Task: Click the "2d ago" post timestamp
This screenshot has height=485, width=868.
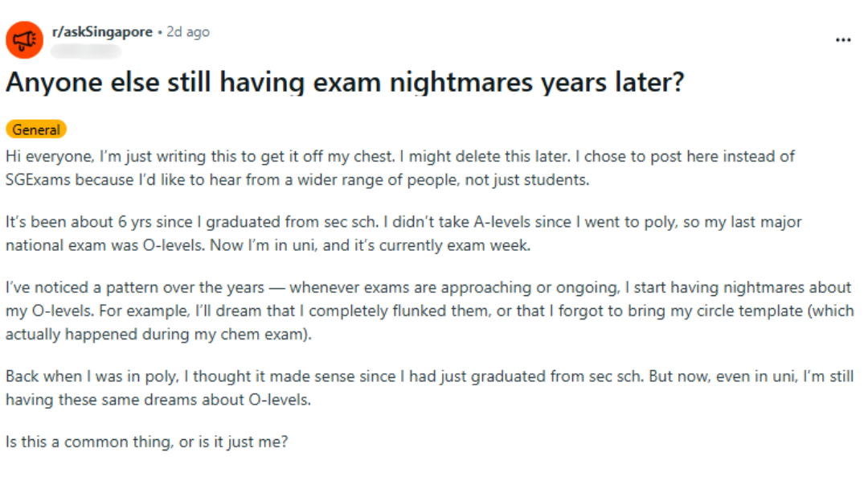Action: (x=188, y=32)
